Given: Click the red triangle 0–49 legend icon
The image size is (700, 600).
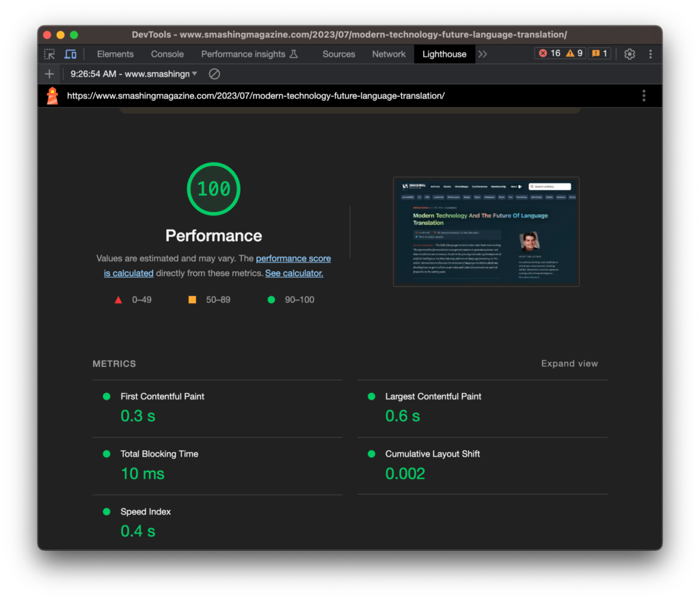Looking at the screenshot, I should [118, 299].
